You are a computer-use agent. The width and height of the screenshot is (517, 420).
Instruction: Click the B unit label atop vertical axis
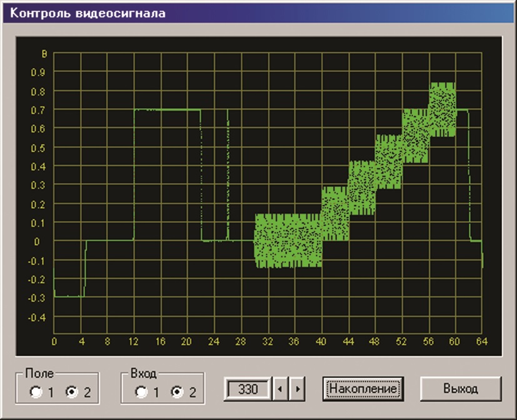(44, 54)
